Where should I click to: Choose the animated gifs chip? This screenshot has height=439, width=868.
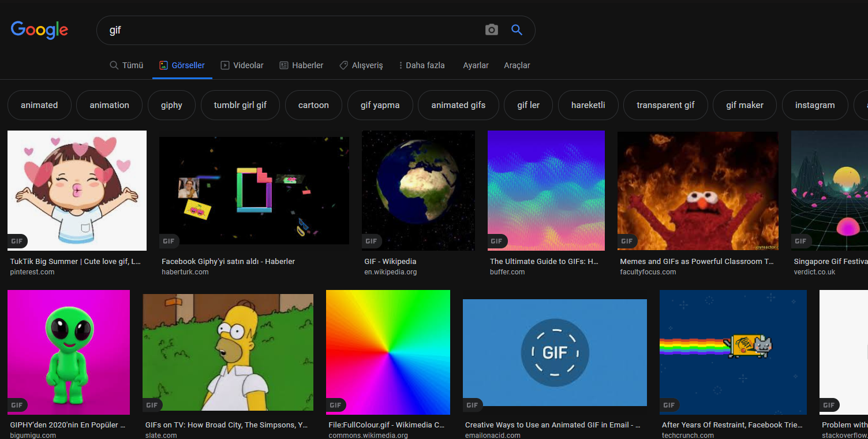click(x=458, y=105)
